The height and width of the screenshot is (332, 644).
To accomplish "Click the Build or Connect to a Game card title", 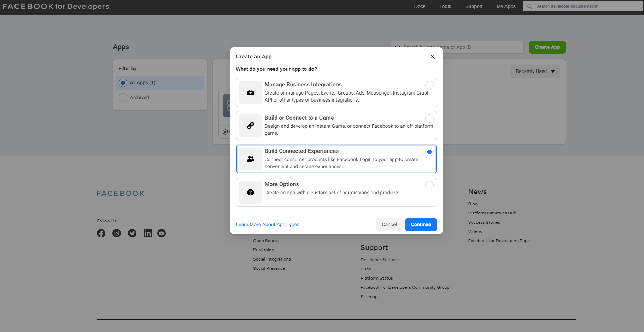I will [x=299, y=118].
